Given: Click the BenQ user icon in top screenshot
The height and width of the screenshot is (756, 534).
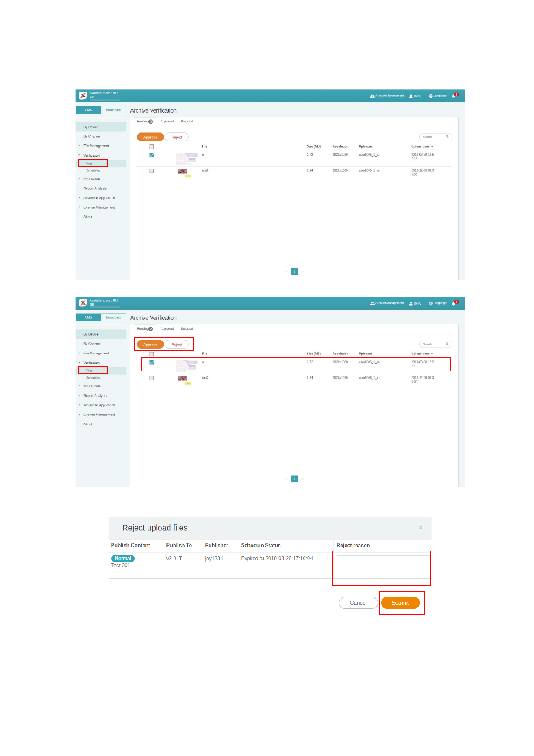Looking at the screenshot, I should [411, 96].
